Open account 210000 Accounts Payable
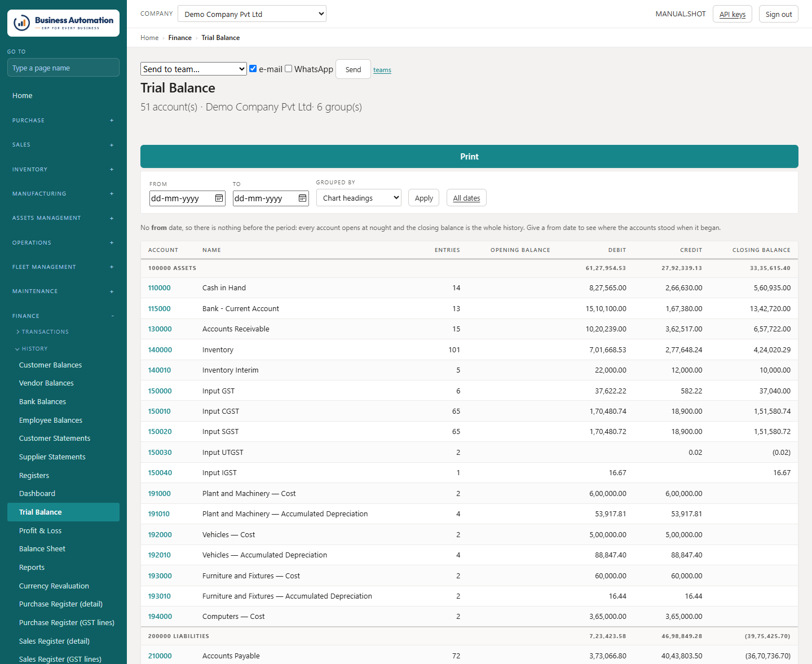The height and width of the screenshot is (664, 812). (x=160, y=656)
